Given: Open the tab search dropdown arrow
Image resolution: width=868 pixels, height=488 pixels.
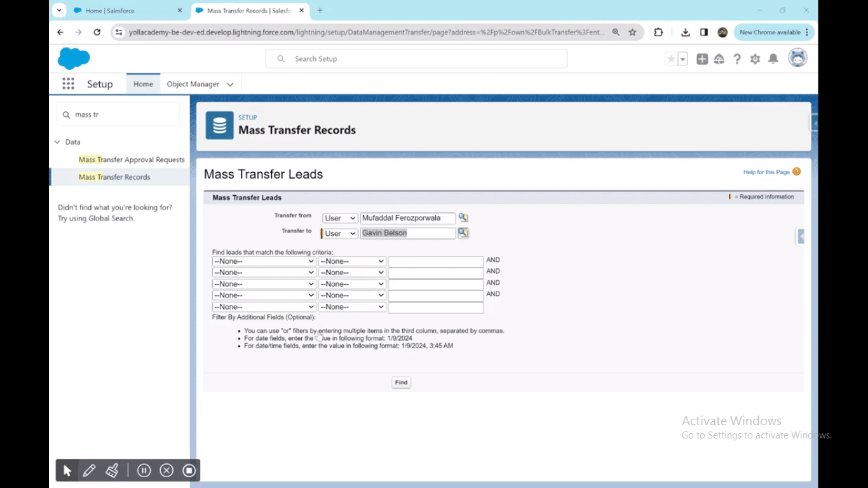Looking at the screenshot, I should coord(59,10).
